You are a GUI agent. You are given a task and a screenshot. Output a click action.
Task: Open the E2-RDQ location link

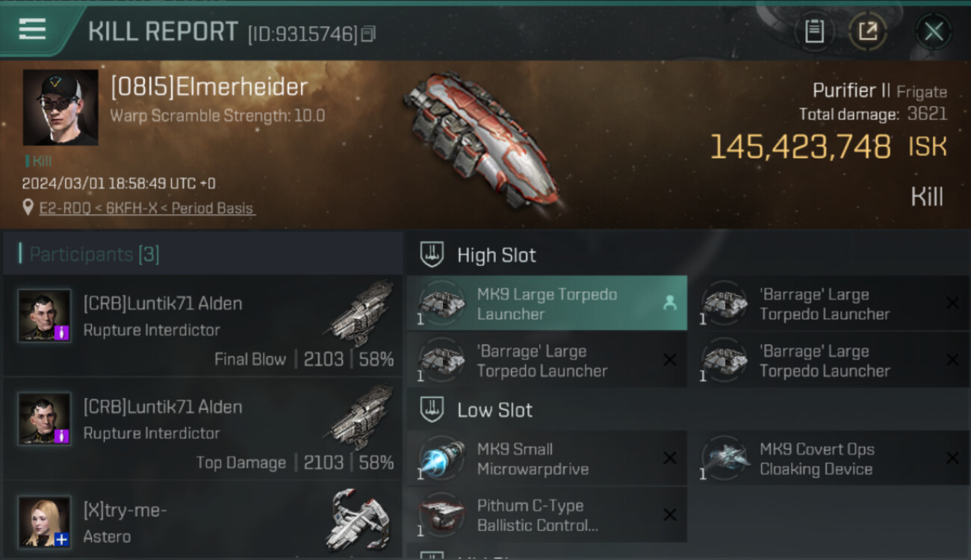[147, 208]
